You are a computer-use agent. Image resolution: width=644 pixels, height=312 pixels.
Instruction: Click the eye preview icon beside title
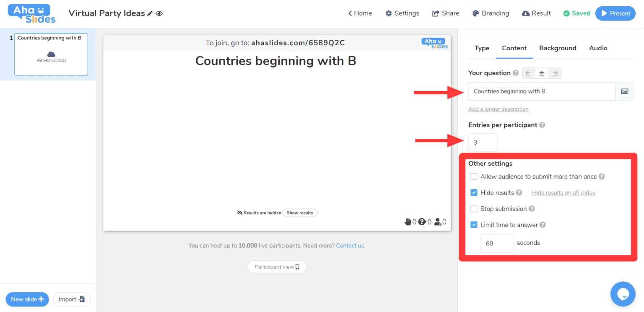[159, 13]
